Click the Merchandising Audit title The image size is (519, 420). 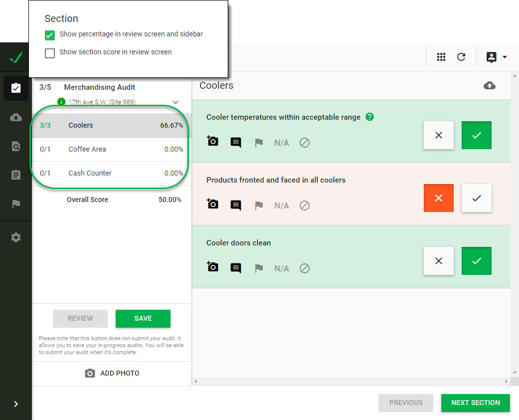[x=99, y=87]
